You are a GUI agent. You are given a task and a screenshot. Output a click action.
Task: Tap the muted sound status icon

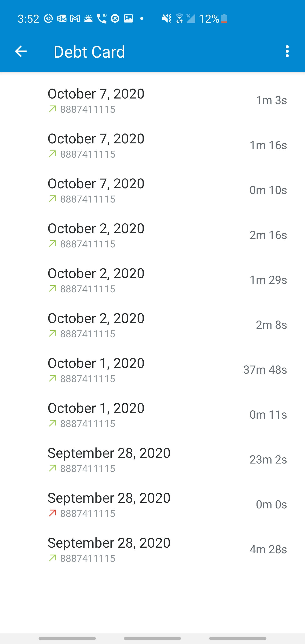coord(166,18)
